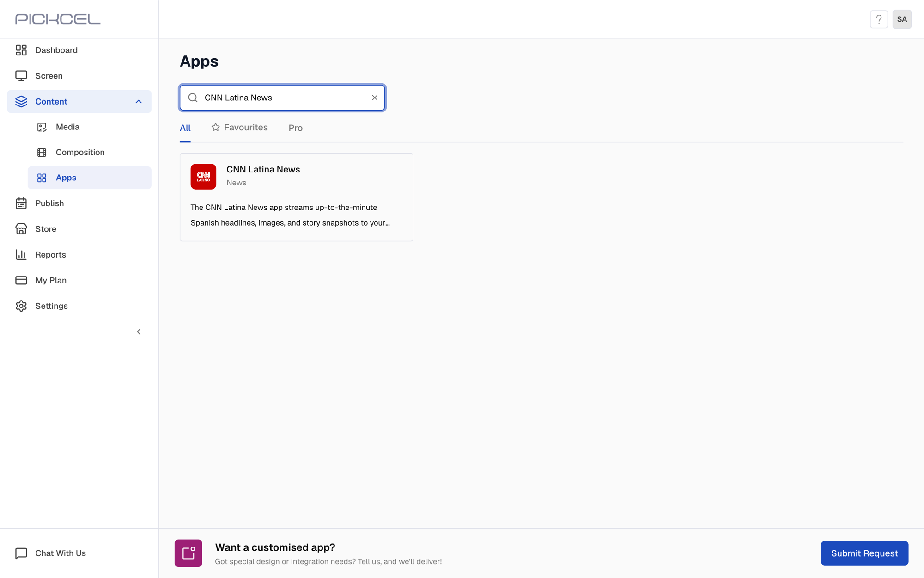Switch to the All tab

(185, 128)
